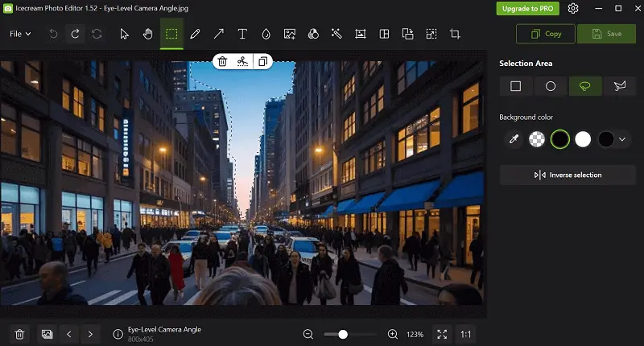Open the Resize image tool

431,34
